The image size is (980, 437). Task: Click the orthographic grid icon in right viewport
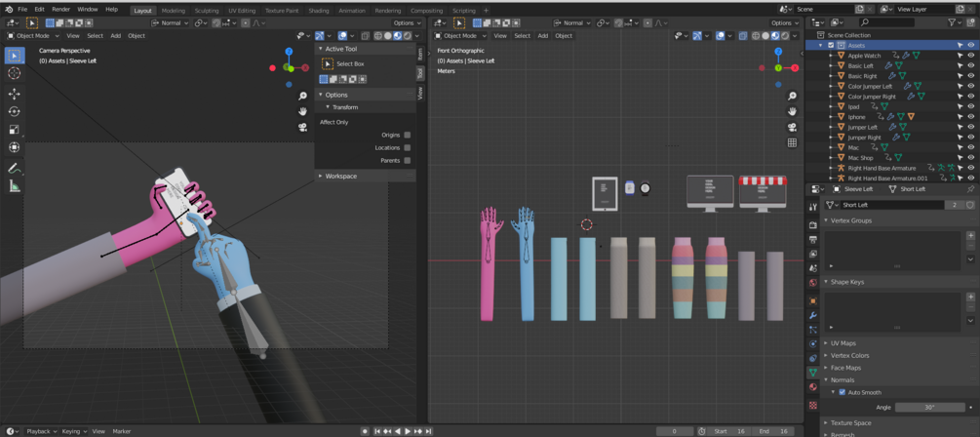point(792,142)
